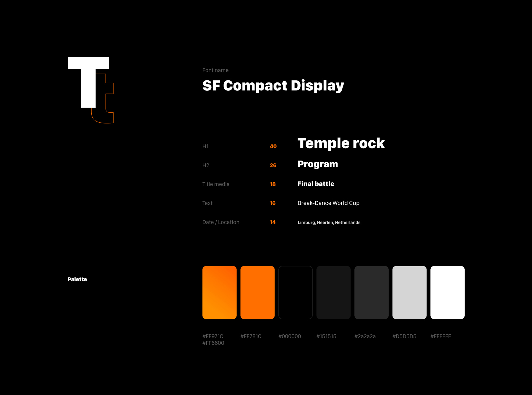532x395 pixels.
Task: Pick the light gray #D5D5D5 swatch
Action: click(x=409, y=292)
